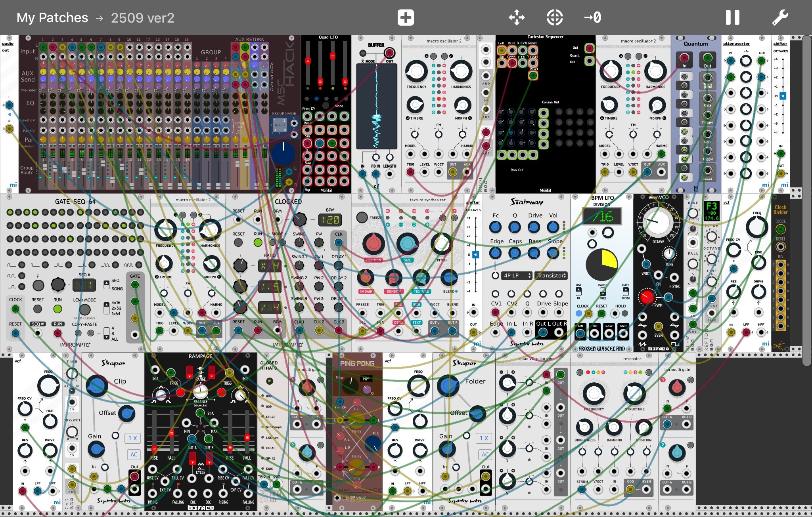Viewport: 812px width, 517px height.
Task: Tap the texture synthesizer SIZE knob
Action: [x=408, y=244]
